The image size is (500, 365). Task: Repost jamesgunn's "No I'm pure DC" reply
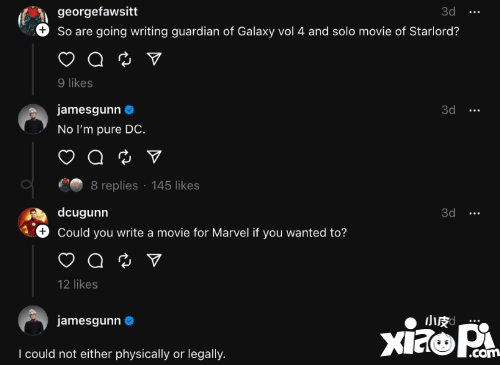125,157
